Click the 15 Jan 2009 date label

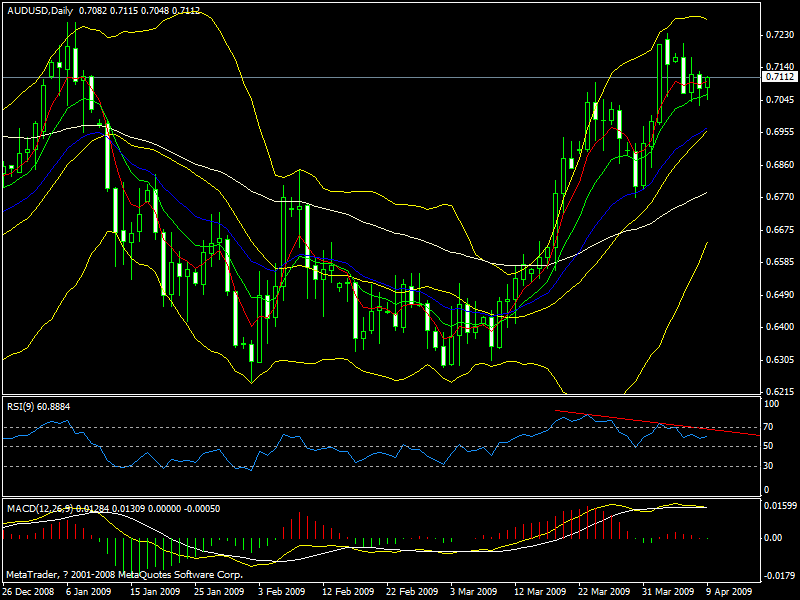[x=155, y=591]
